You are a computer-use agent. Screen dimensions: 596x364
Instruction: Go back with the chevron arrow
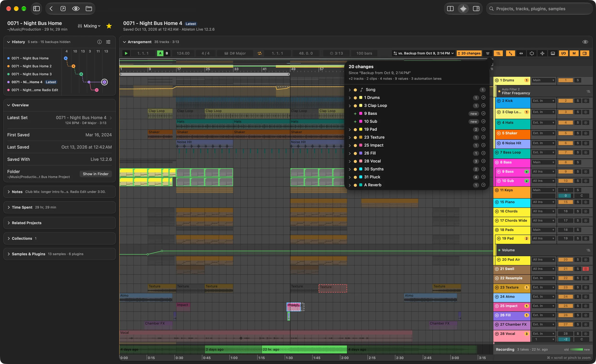click(x=51, y=9)
